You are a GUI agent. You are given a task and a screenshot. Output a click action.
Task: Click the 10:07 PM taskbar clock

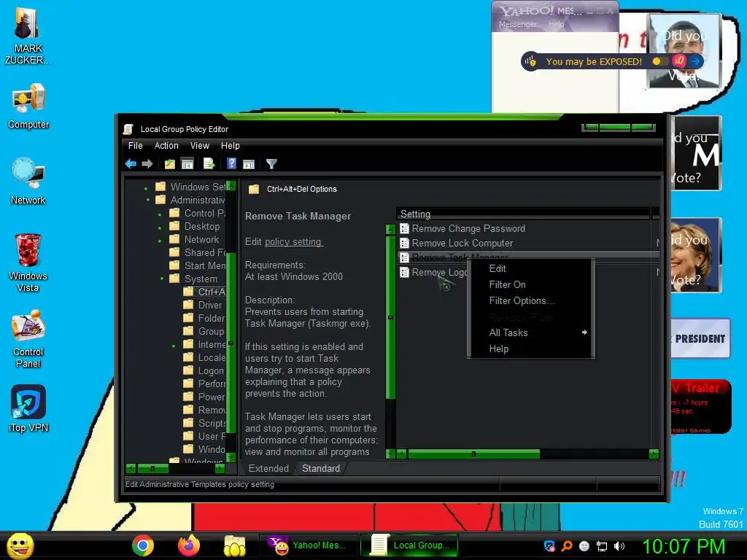(x=684, y=546)
